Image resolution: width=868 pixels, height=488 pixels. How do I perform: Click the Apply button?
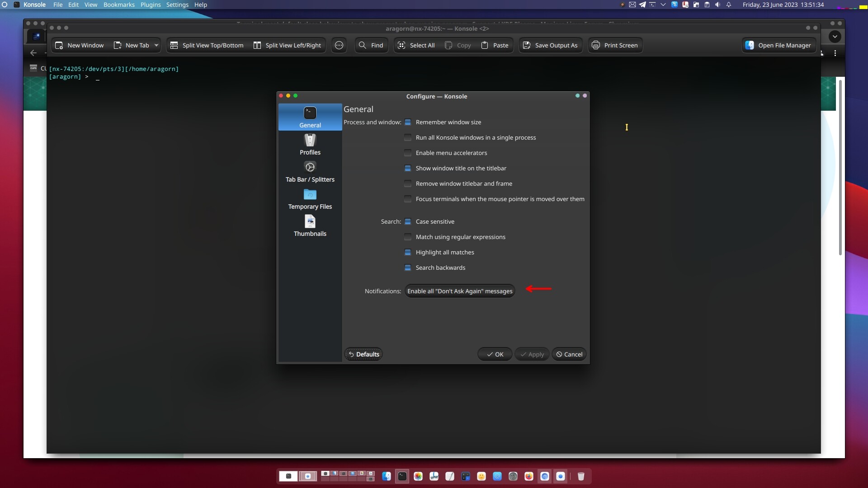coord(532,354)
